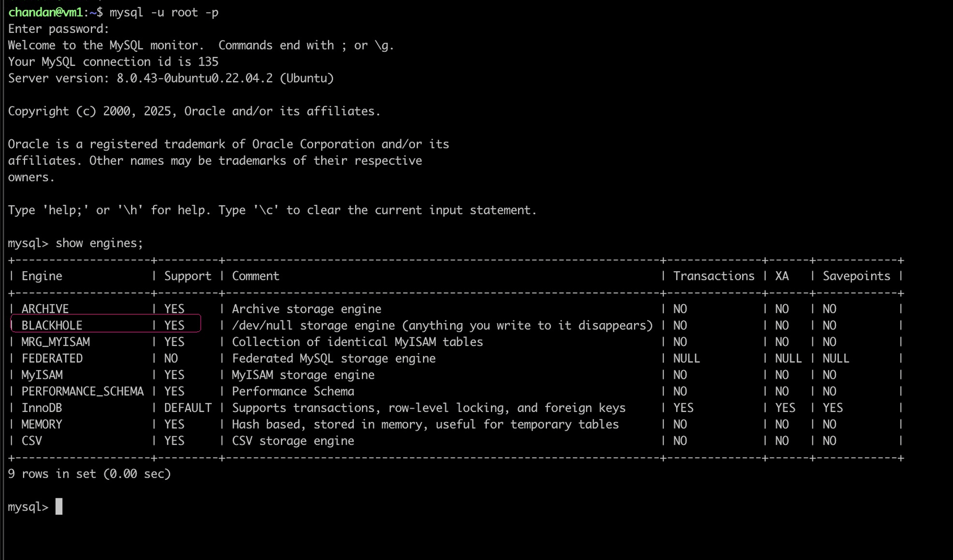Click the 'CSV storage engine' comment text
Viewport: 953px width, 560px height.
click(293, 441)
